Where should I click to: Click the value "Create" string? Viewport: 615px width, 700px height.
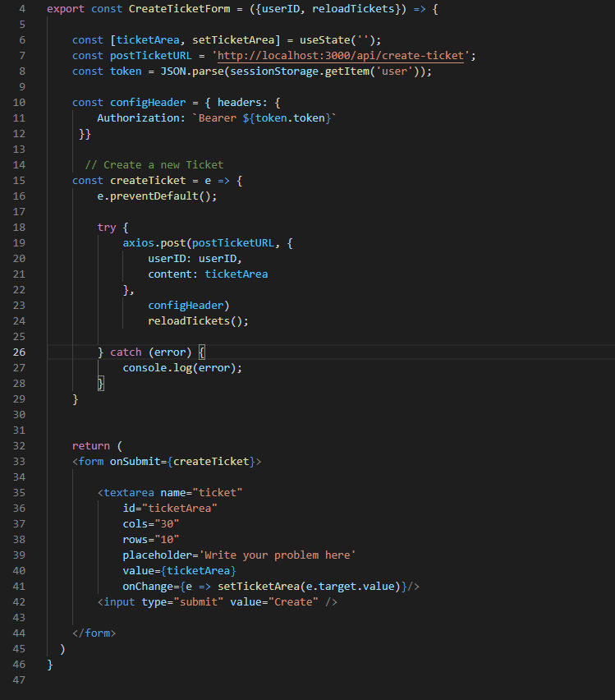[293, 602]
